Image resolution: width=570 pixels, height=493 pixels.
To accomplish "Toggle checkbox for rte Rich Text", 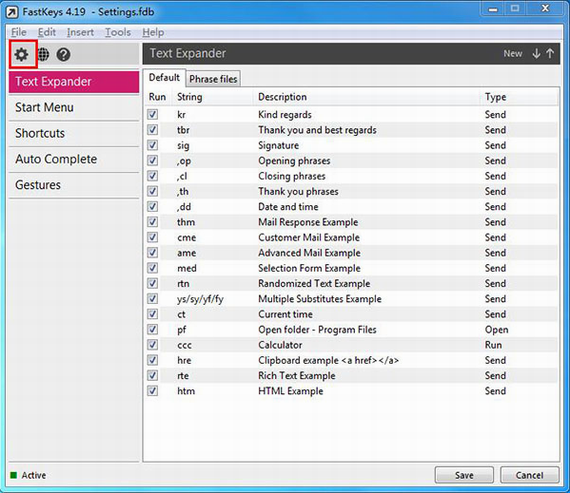I will (x=152, y=376).
